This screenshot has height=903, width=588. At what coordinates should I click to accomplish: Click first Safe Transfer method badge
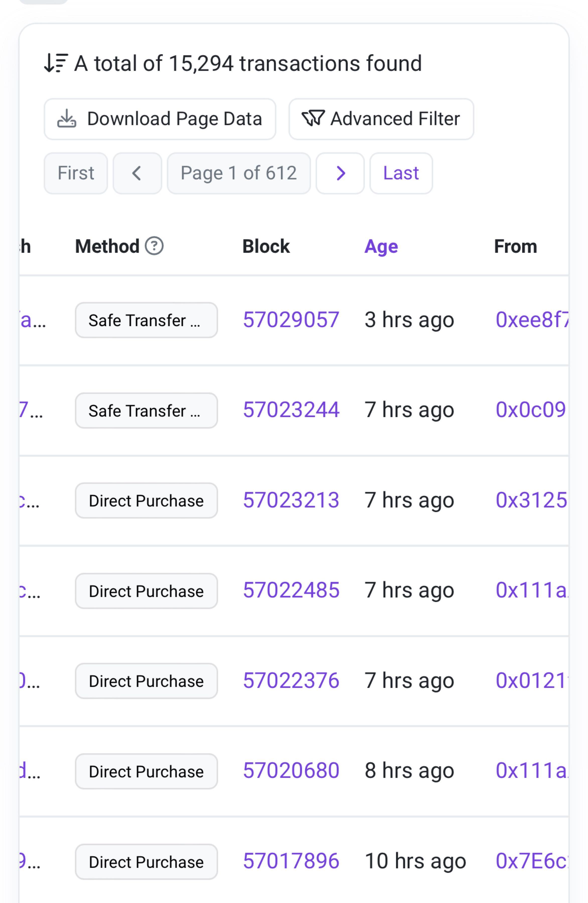(146, 320)
